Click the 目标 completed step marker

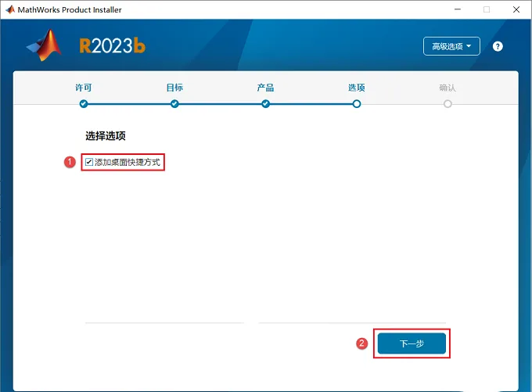(x=174, y=104)
